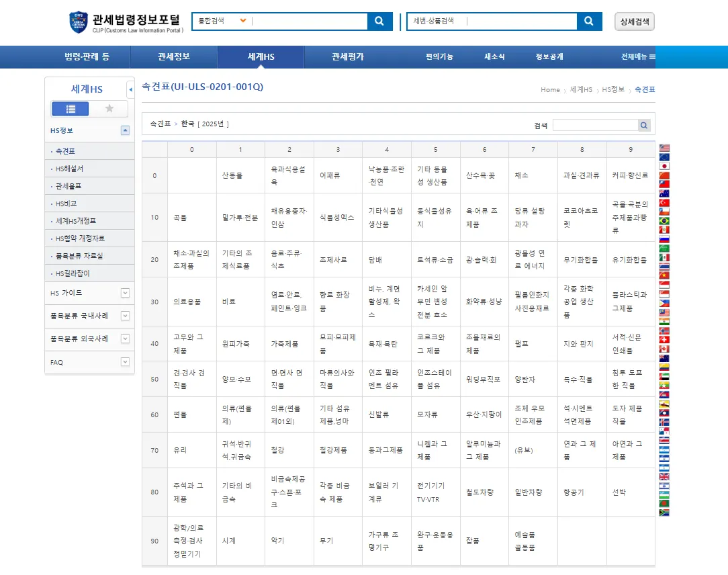
Task: Open the 관세정보 menu
Action: [174, 56]
